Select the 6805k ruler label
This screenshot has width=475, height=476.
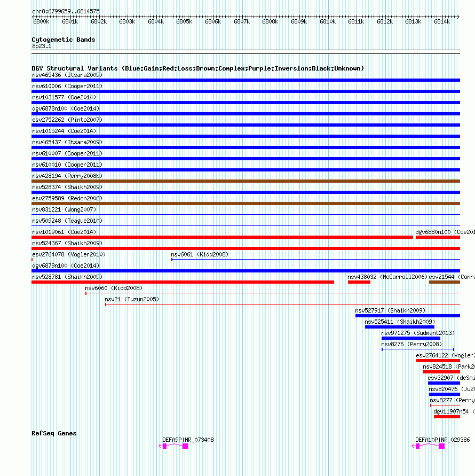[184, 22]
